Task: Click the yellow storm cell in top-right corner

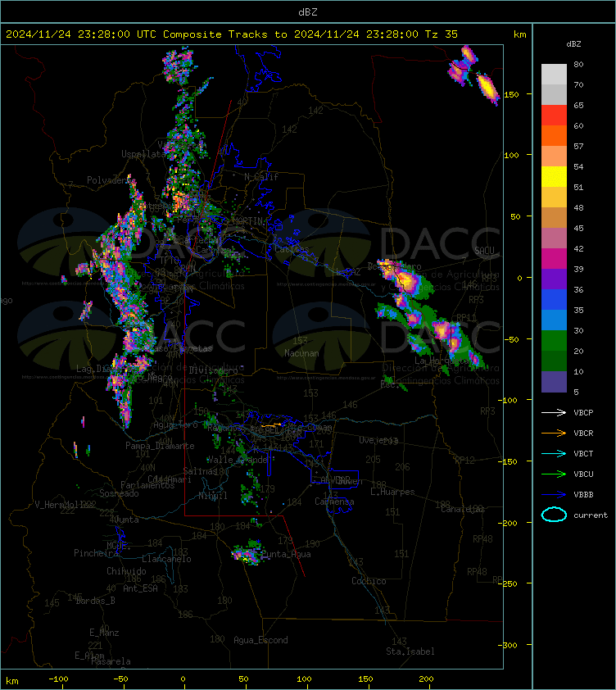Action: pos(487,89)
